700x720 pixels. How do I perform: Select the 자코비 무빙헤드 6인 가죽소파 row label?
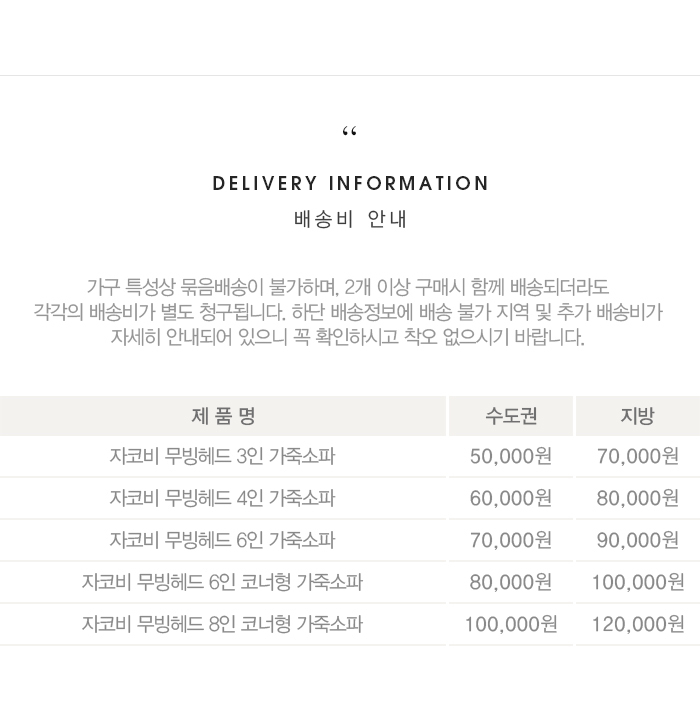(222, 540)
